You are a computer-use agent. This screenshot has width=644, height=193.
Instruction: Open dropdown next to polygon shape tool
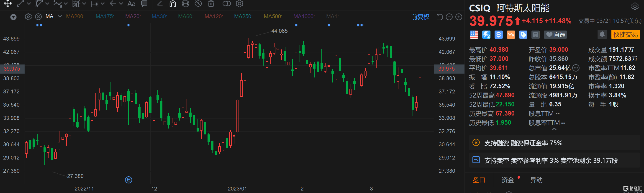[47, 3]
